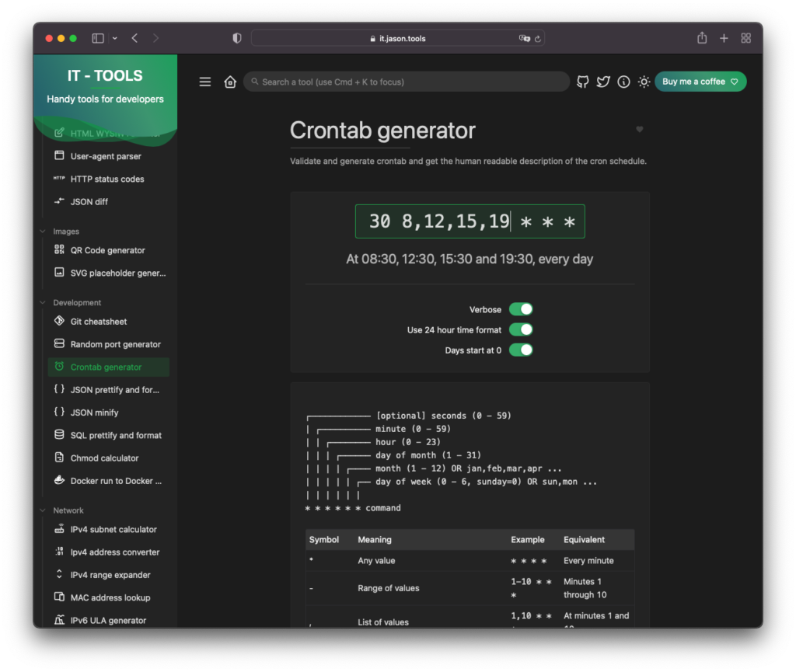
Task: Open the Twitter bird icon
Action: 603,82
